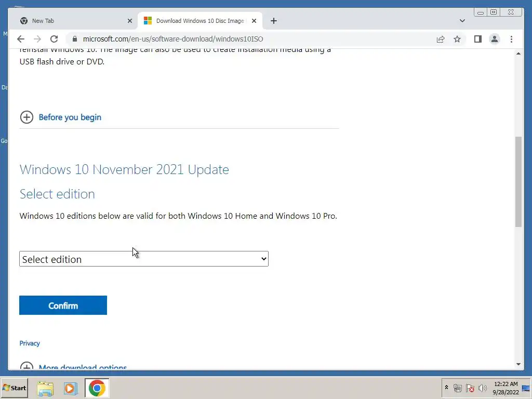Expand the Before you begin section
532x399 pixels.
coord(26,117)
